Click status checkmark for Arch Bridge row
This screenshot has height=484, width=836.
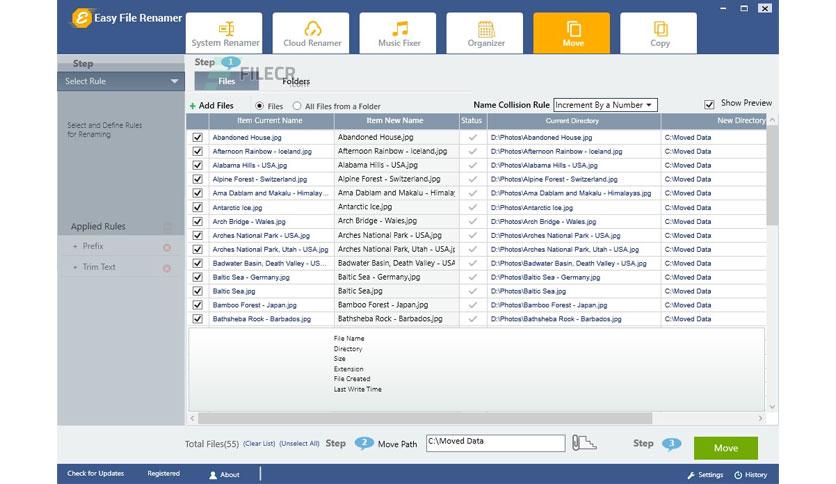pyautogui.click(x=472, y=221)
